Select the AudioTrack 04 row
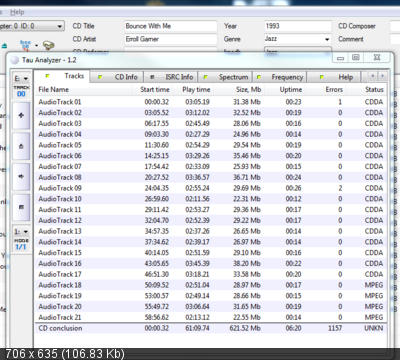Viewport: 400px width, 360px height. point(211,134)
